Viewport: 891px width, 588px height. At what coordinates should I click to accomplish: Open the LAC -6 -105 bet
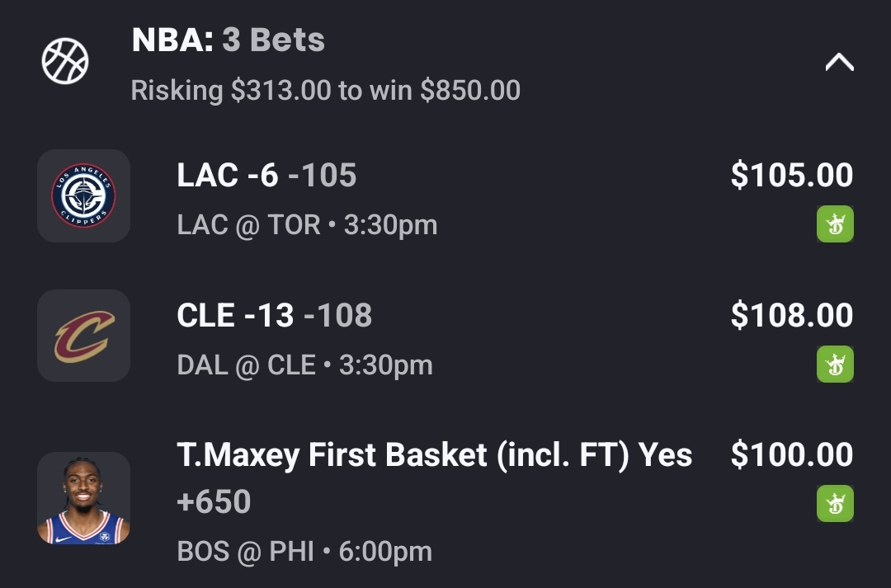coord(266,176)
